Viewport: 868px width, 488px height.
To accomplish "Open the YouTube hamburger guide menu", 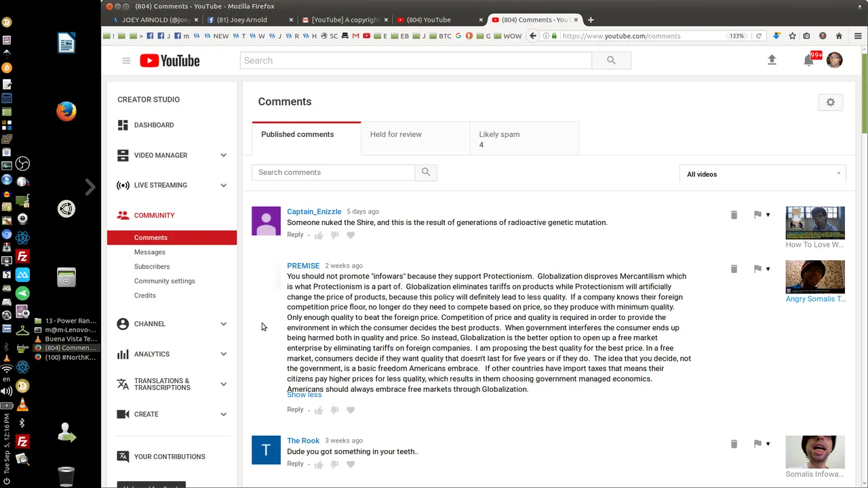I will (126, 60).
